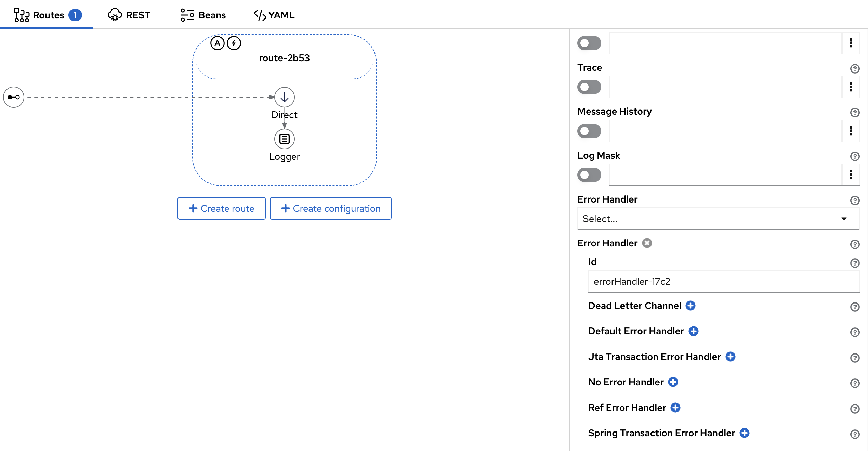Add a Dead Letter Channel handler
868x451 pixels.
click(691, 306)
